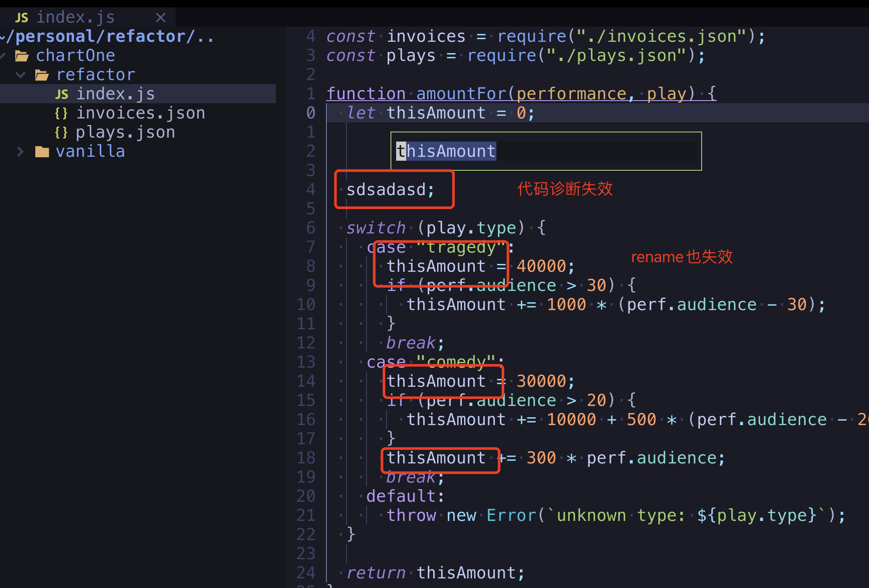The width and height of the screenshot is (869, 588).
Task: Expand the vanilla folder
Action: point(20,151)
